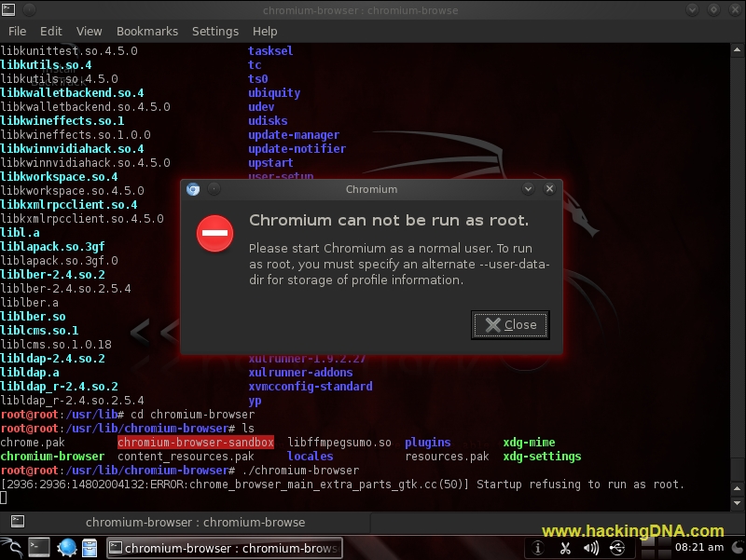Screen dimensions: 746x560
Task: Click the libldap_r-2.4.so.2 entry
Action: coord(59,387)
